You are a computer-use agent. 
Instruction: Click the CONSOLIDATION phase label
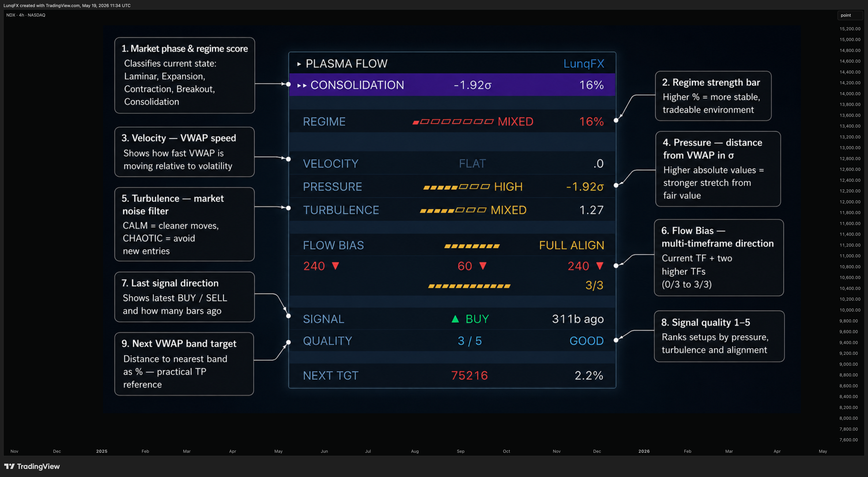357,85
